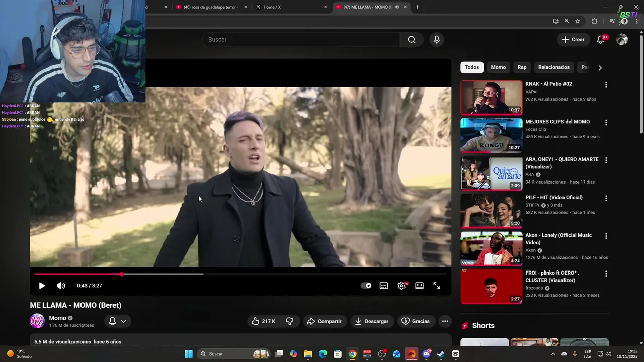This screenshot has width=644, height=362.
Task: Show hidden system tray icons chevron
Action: 553,354
